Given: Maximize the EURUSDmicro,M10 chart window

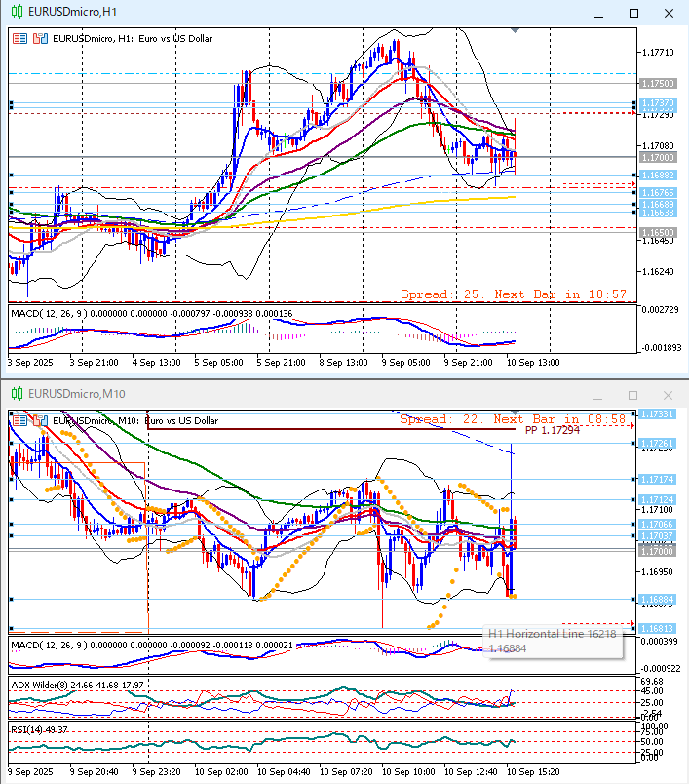Looking at the screenshot, I should [x=634, y=395].
